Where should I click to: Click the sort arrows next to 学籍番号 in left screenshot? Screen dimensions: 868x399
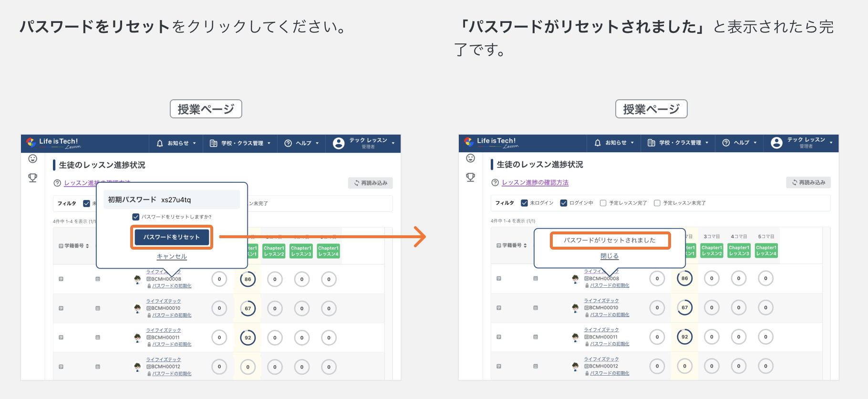pyautogui.click(x=87, y=246)
